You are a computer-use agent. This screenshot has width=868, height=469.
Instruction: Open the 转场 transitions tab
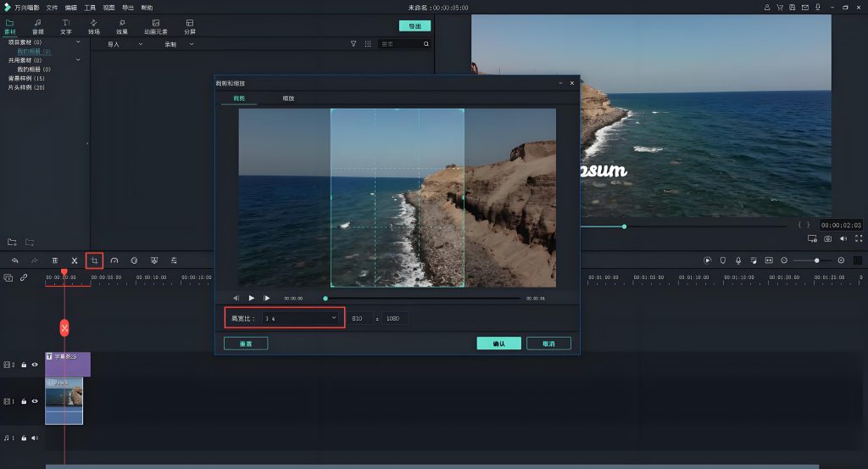93,26
